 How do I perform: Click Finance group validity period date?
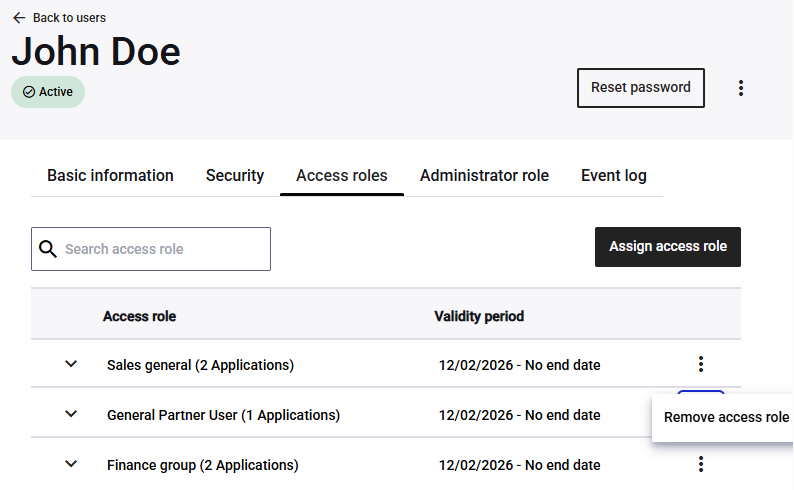point(520,465)
